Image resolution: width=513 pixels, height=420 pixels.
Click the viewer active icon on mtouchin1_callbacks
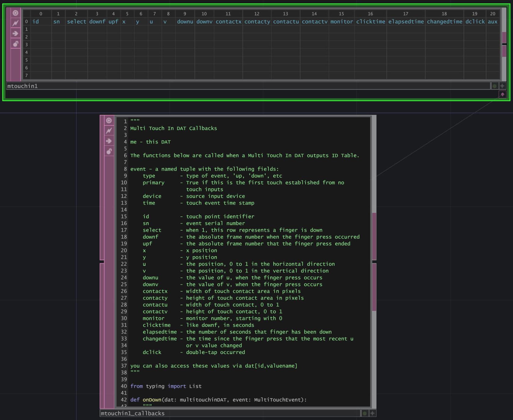109,120
